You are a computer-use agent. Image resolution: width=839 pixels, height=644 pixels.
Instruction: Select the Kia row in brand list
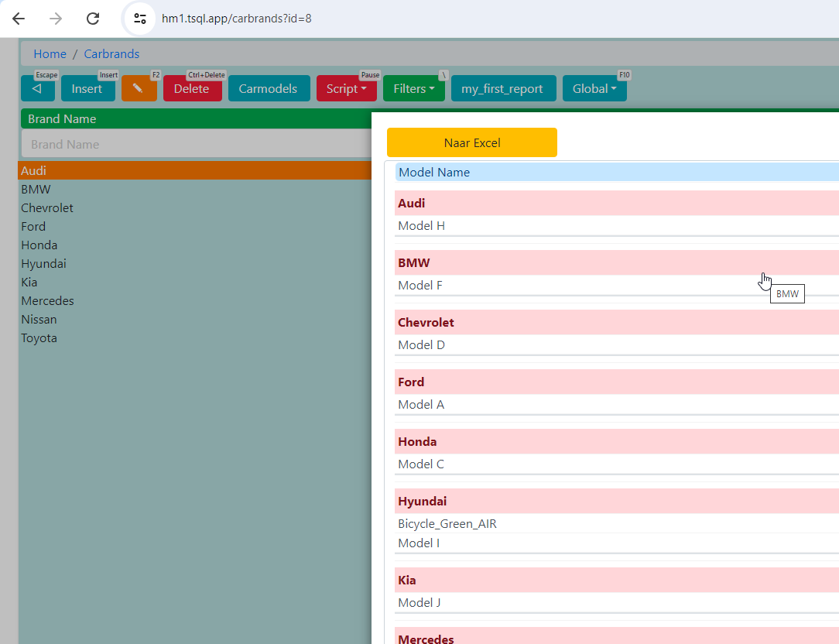(x=195, y=282)
